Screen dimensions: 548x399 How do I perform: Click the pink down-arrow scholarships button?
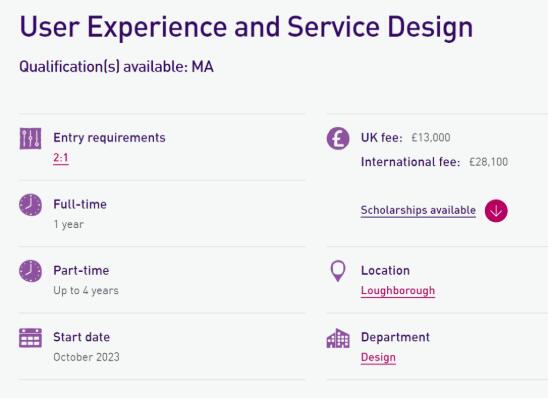point(496,211)
